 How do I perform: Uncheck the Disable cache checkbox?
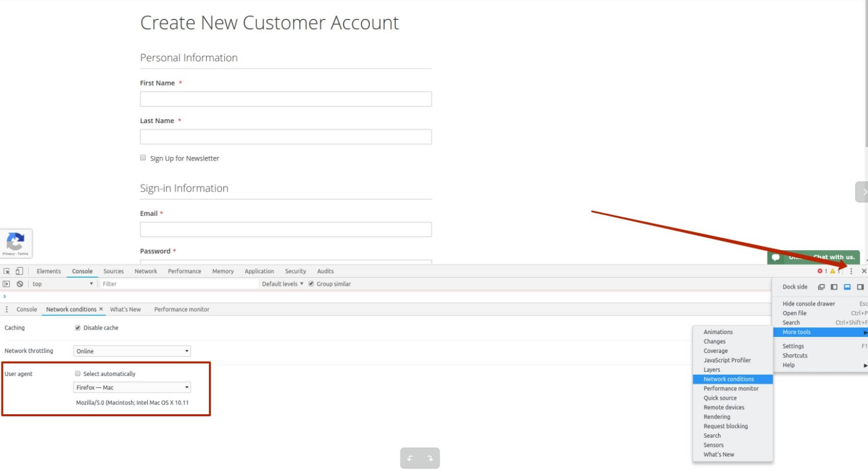point(78,328)
